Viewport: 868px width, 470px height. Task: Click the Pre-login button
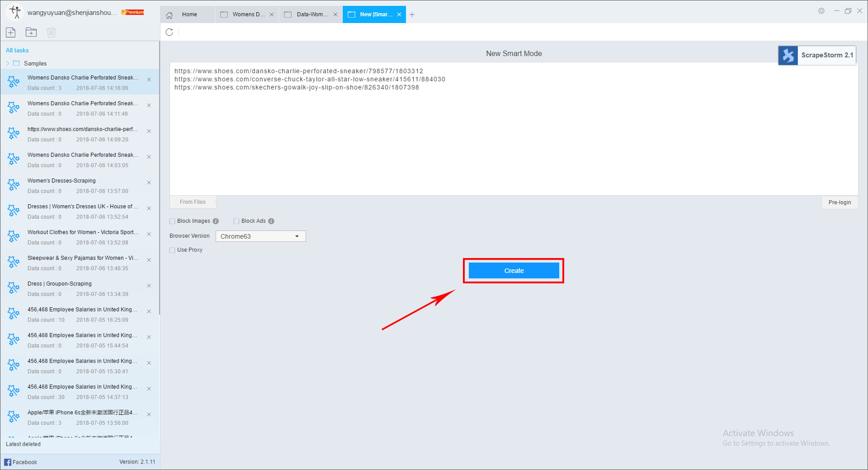click(840, 202)
